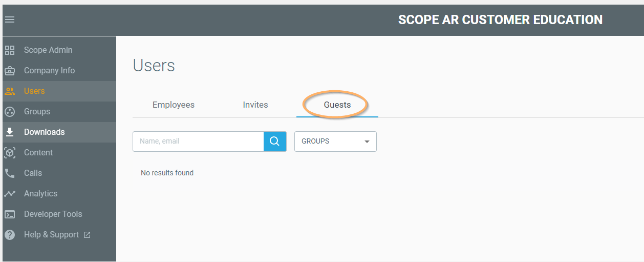Viewport: 644px width, 262px height.
Task: Open Developer Tools in the sidebar
Action: (x=53, y=214)
